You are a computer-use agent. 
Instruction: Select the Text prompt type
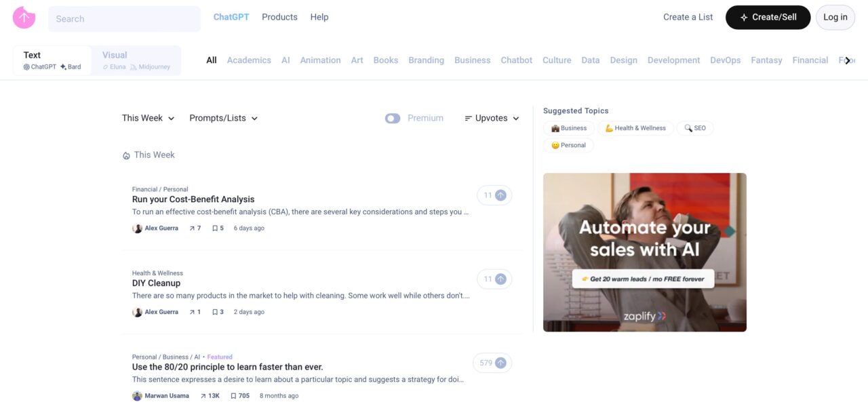(x=52, y=60)
